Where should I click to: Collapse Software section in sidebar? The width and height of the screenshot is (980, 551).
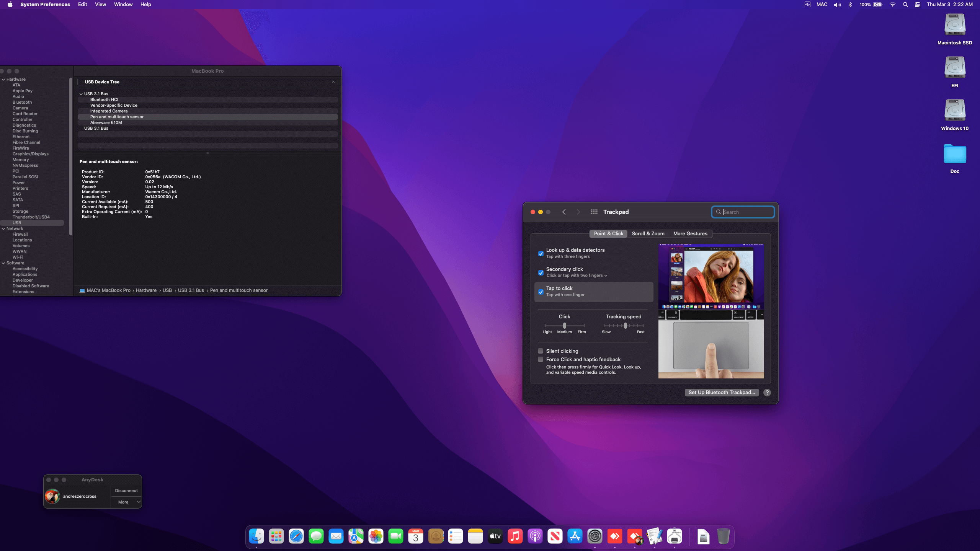(x=3, y=263)
